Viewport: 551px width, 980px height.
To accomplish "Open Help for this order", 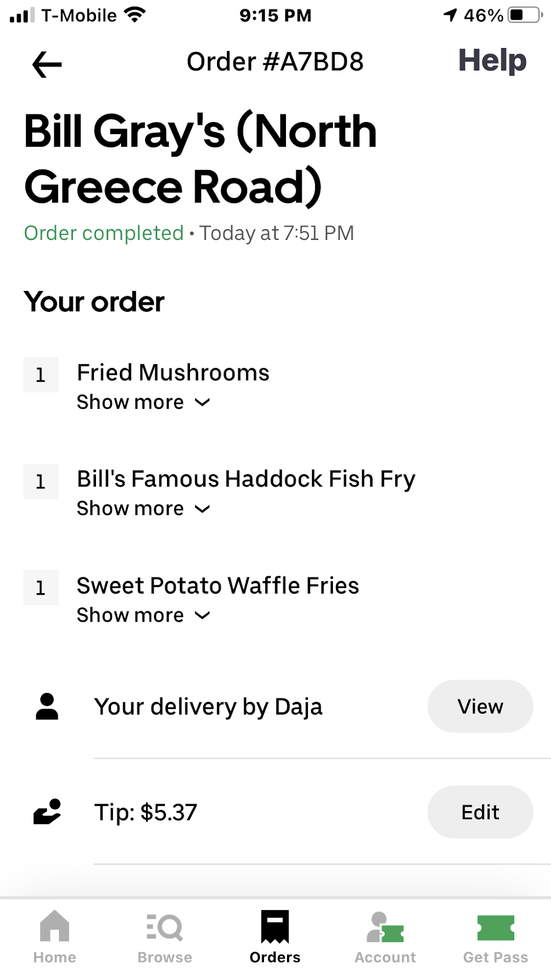I will [492, 61].
